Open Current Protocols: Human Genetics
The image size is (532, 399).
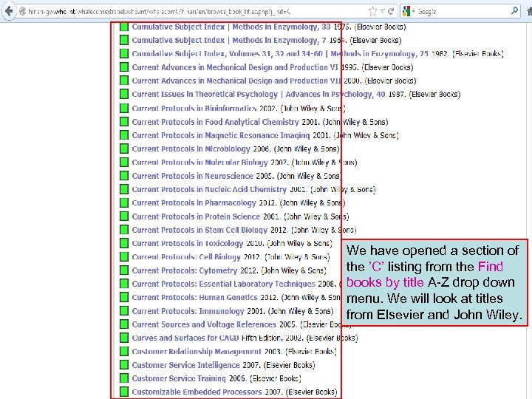point(195,298)
